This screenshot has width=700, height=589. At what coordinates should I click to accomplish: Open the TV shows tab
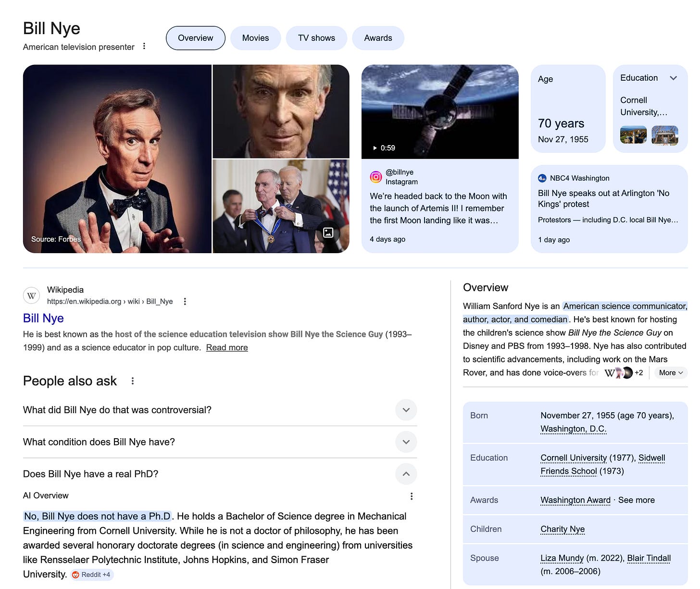click(316, 38)
